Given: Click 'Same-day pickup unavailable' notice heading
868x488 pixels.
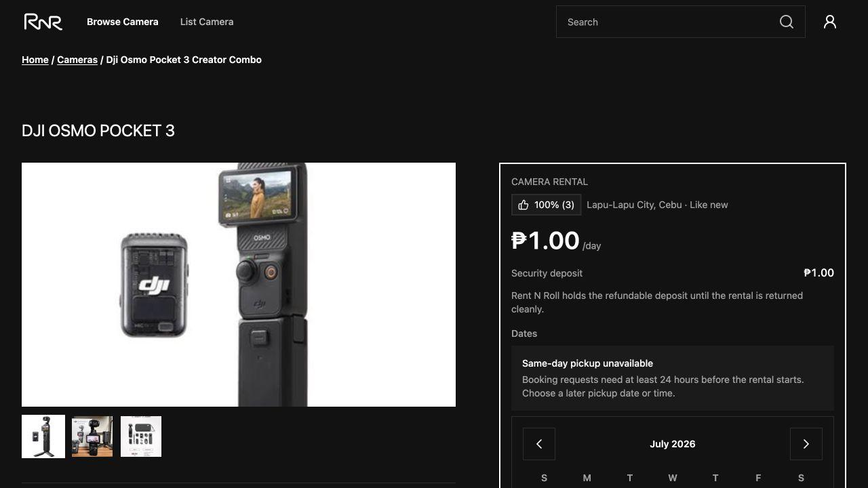Looking at the screenshot, I should 587,363.
